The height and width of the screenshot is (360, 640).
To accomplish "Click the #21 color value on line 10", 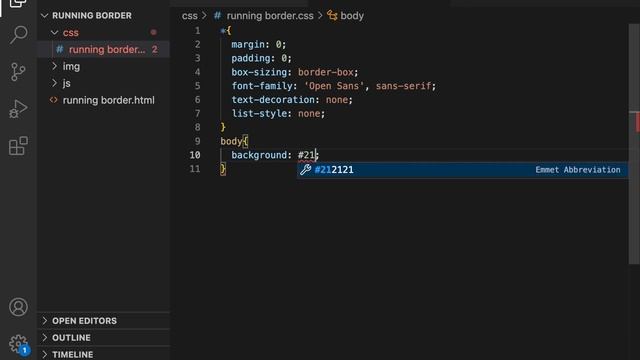I will (x=306, y=155).
